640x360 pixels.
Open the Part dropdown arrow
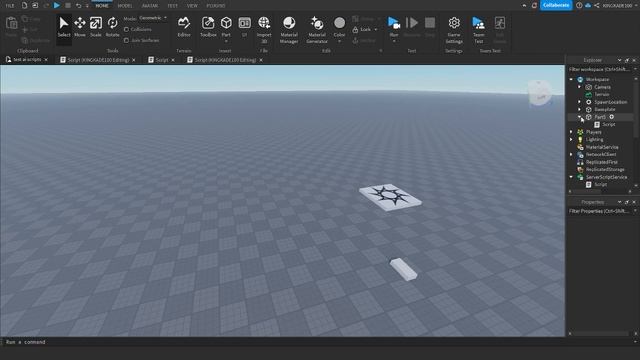[226, 42]
